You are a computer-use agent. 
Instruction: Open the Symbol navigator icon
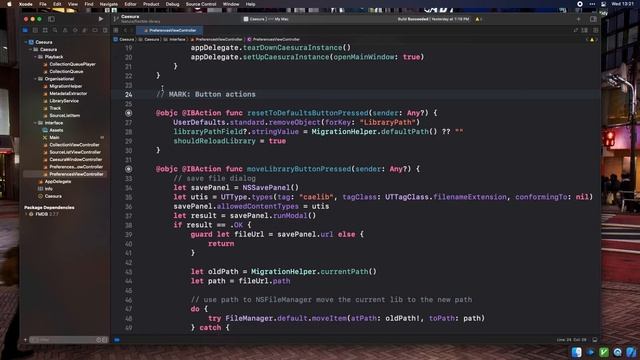click(x=45, y=30)
